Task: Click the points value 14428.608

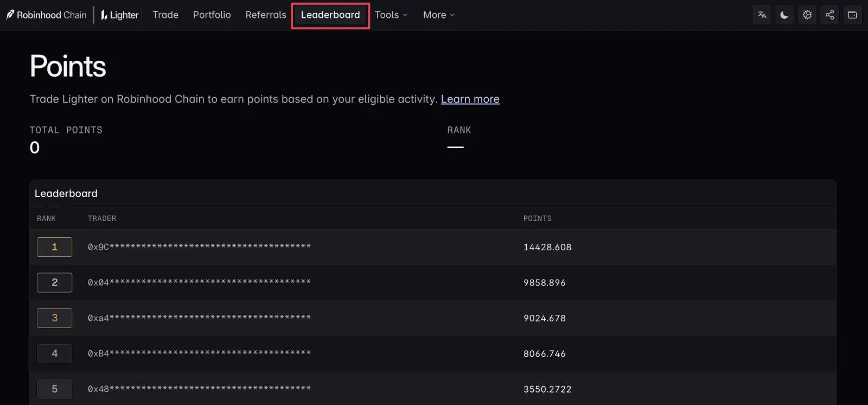Action: point(547,247)
